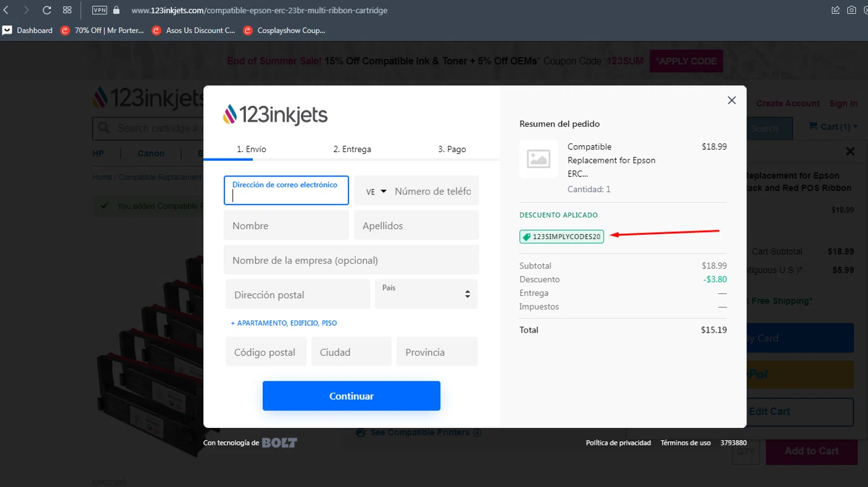The width and height of the screenshot is (868, 487).
Task: Open the browser snapshot camera icon
Action: [x=851, y=10]
